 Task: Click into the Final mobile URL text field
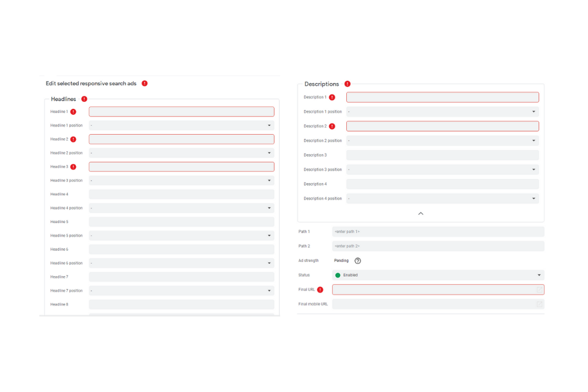pyautogui.click(x=438, y=304)
